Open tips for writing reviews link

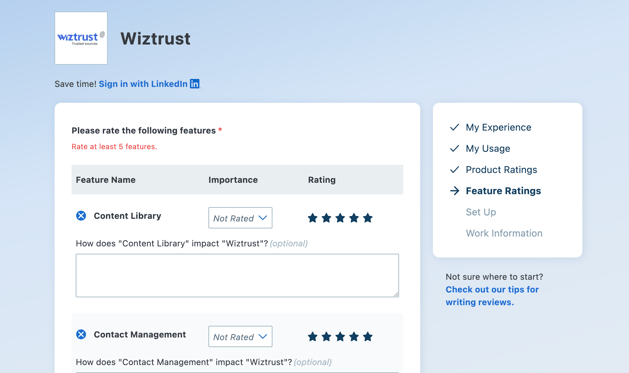(x=492, y=296)
